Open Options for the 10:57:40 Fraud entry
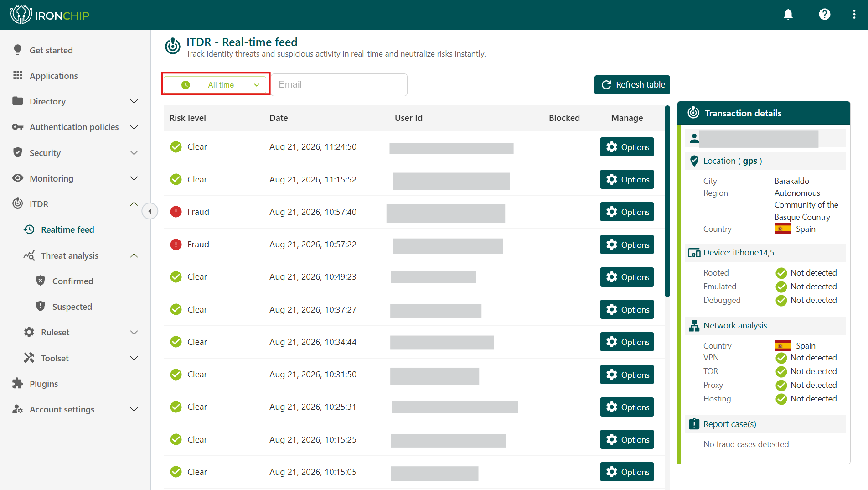868x490 pixels. coord(627,212)
